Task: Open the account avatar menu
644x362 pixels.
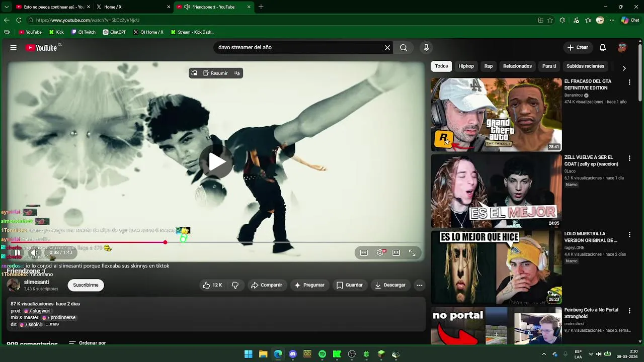Action: pyautogui.click(x=622, y=48)
